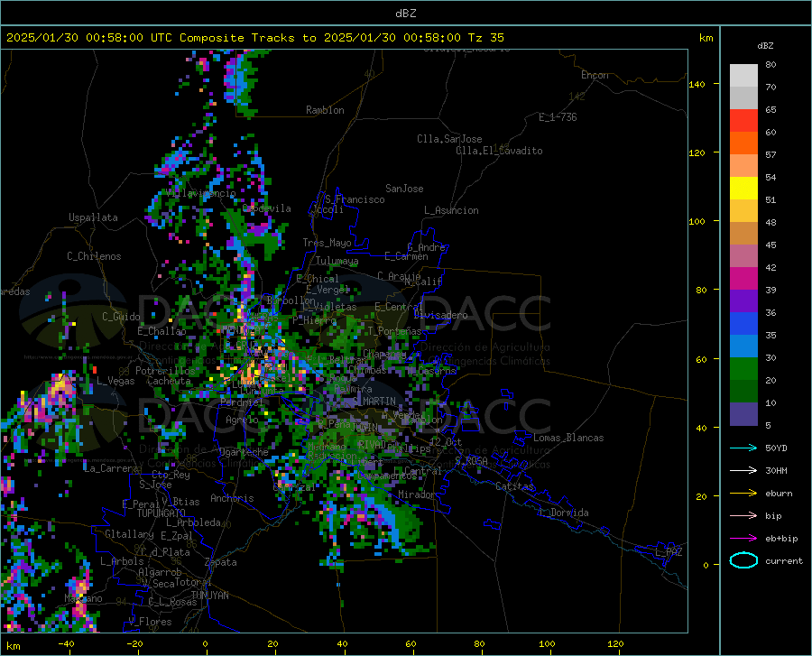The height and width of the screenshot is (656, 812).
Task: Click the Anchoris map label
Action: click(x=232, y=498)
